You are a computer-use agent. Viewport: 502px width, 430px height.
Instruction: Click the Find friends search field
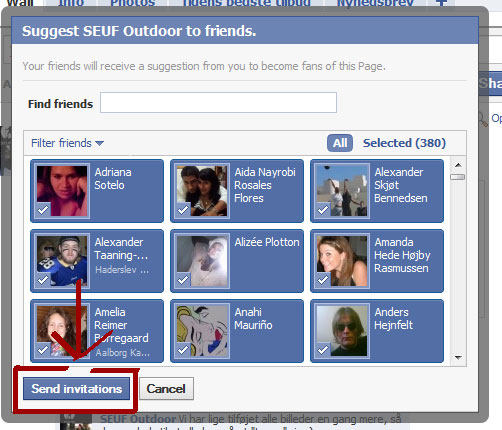pos(218,103)
